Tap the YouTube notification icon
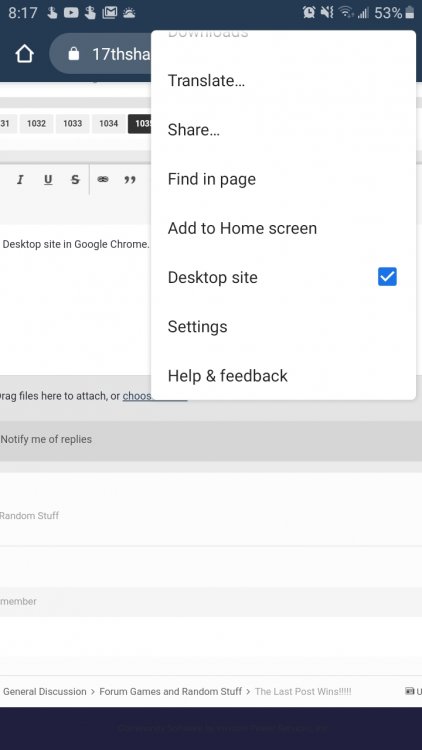The height and width of the screenshot is (750, 422). coord(71,13)
